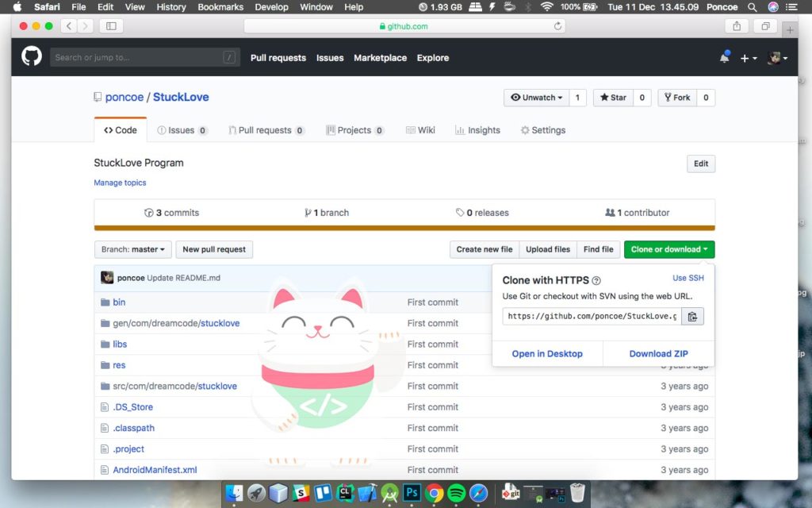Switch to Use SSH clone option
Screen dimensions: 812x508
click(x=688, y=278)
